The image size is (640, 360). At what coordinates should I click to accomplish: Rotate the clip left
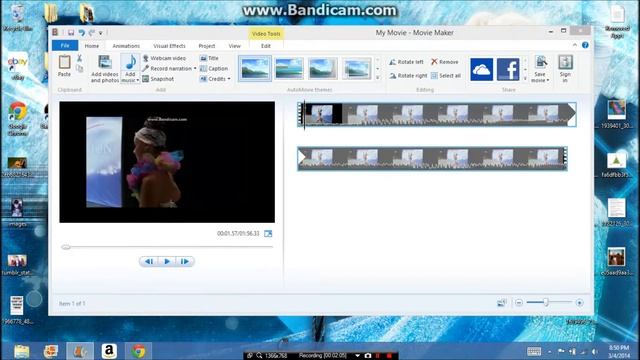click(x=406, y=62)
